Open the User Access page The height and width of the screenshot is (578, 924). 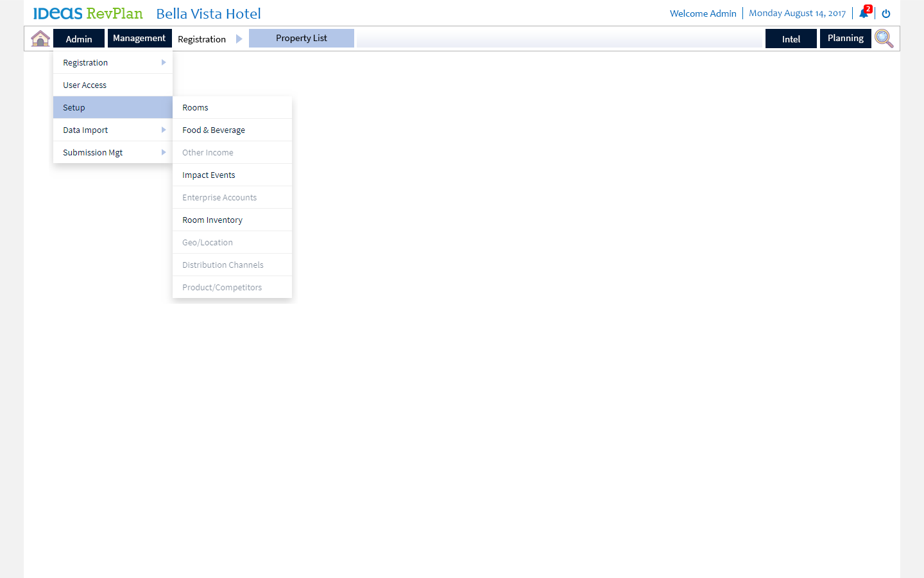point(84,85)
